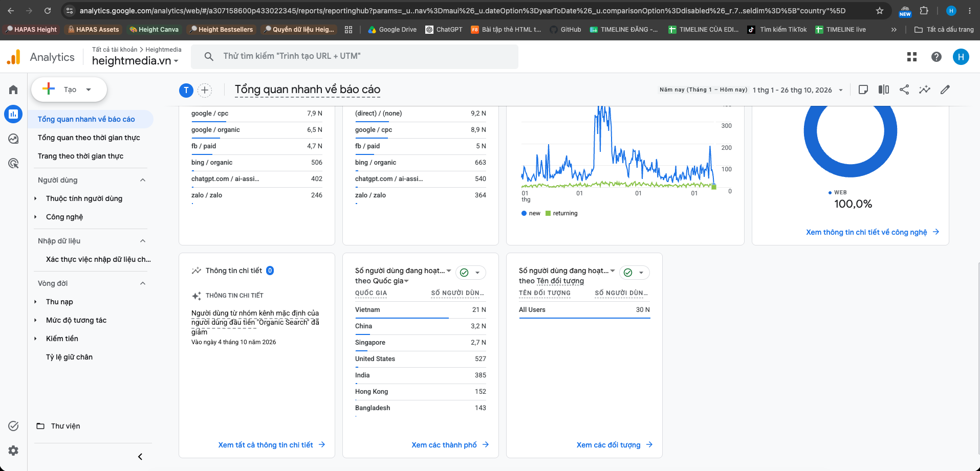
Task: Bookmark this page with the star icon
Action: click(880, 11)
